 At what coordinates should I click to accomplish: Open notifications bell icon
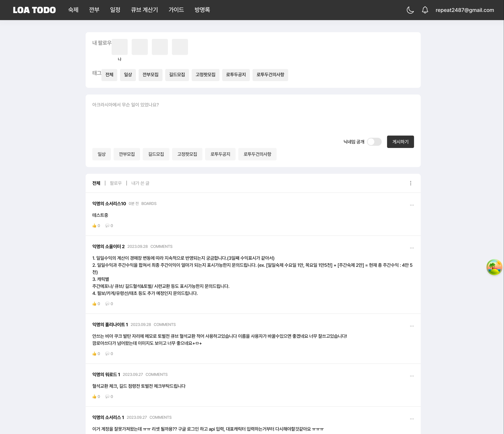click(x=425, y=10)
